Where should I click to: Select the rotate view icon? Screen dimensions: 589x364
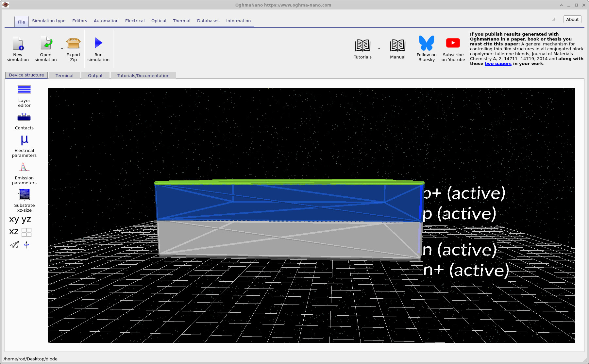click(x=26, y=245)
